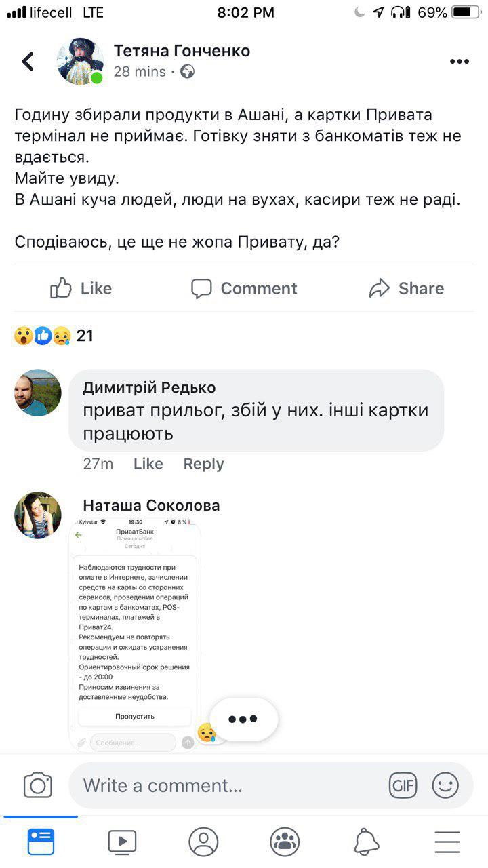The image size is (488, 868).
Task: View the 21 reactions list
Action: [54, 335]
